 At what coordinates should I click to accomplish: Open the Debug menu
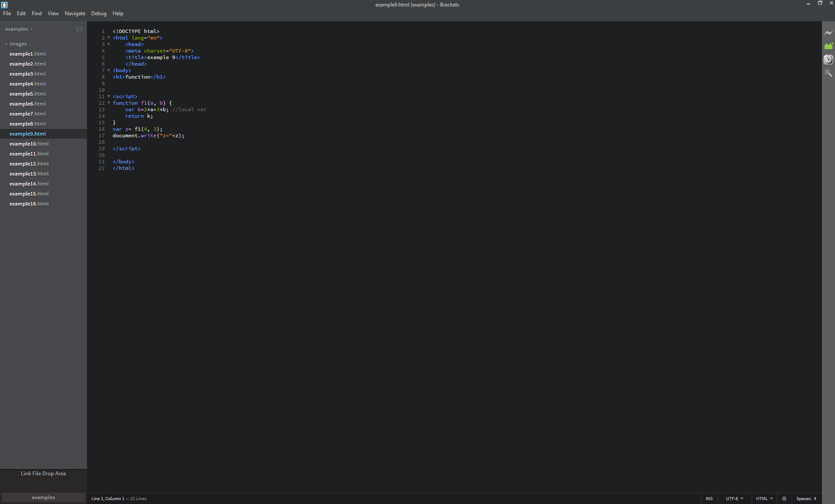point(99,13)
